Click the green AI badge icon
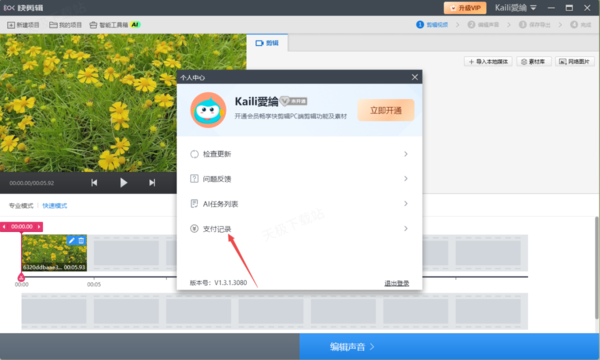 coord(135,24)
